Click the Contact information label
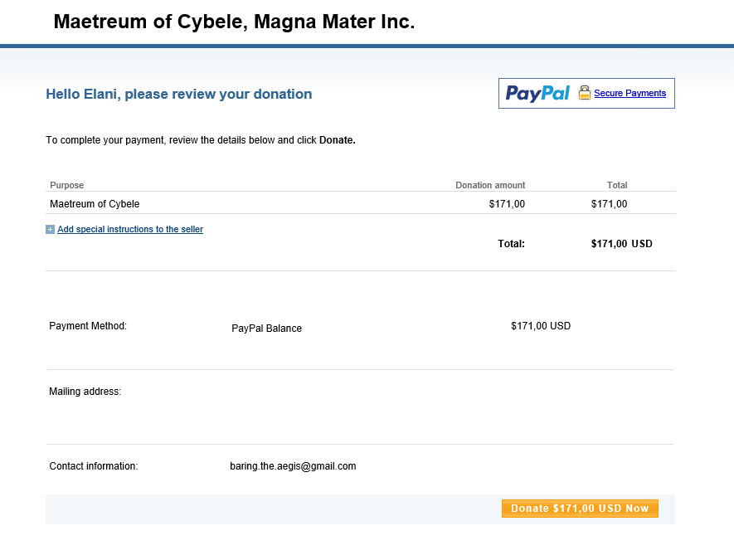Screen dimensions: 734x560 (x=94, y=466)
